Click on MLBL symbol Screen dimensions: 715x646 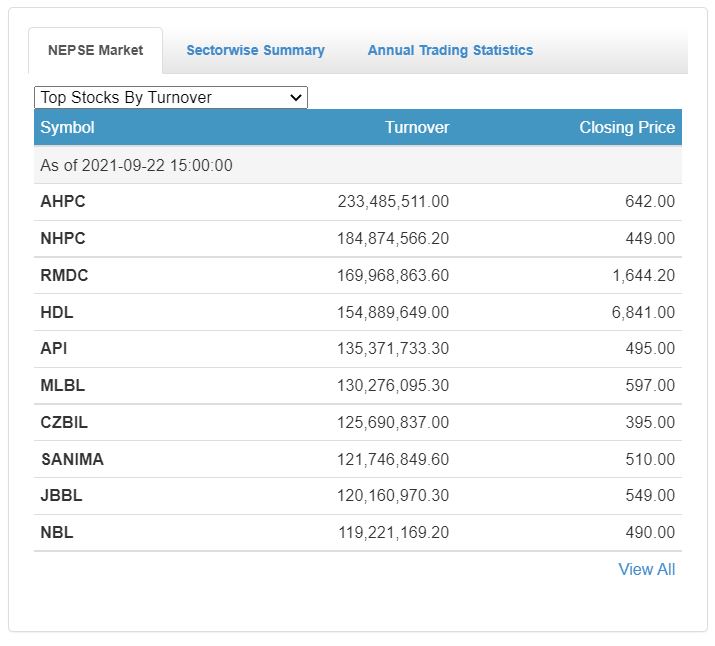[63, 385]
